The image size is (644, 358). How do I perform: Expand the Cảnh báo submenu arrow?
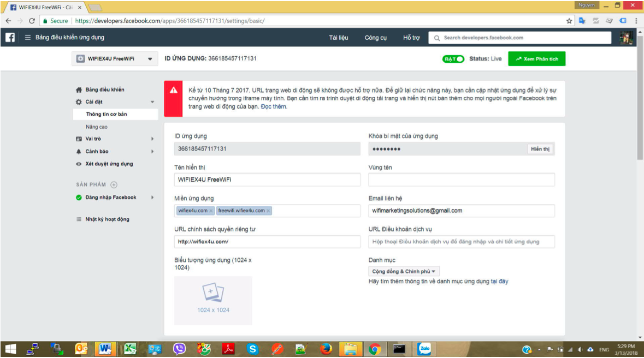[x=152, y=152]
